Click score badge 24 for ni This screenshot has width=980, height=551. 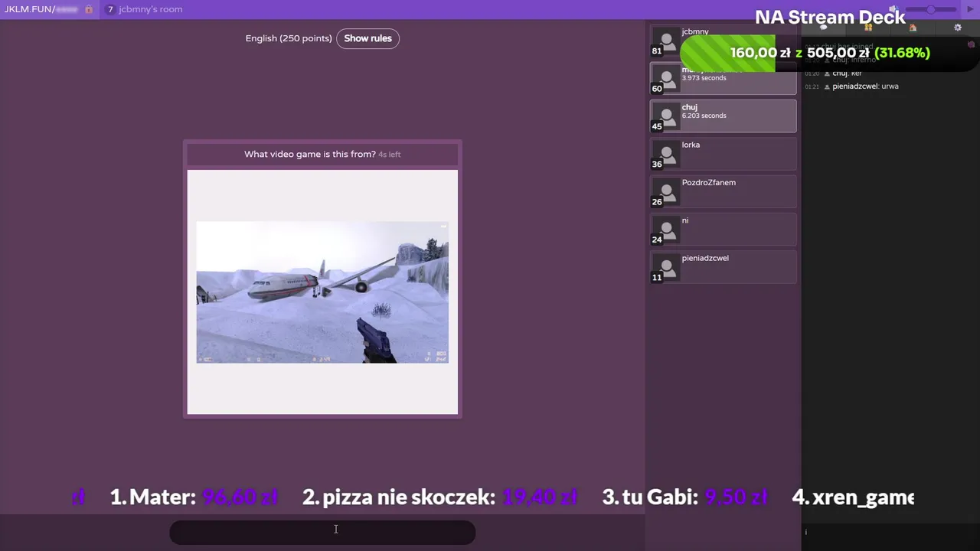657,240
